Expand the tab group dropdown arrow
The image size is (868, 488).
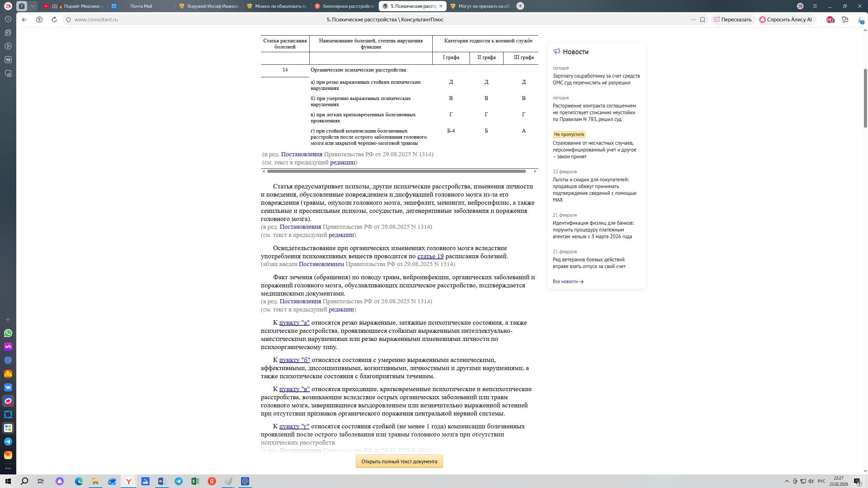pyautogui.click(x=33, y=6)
